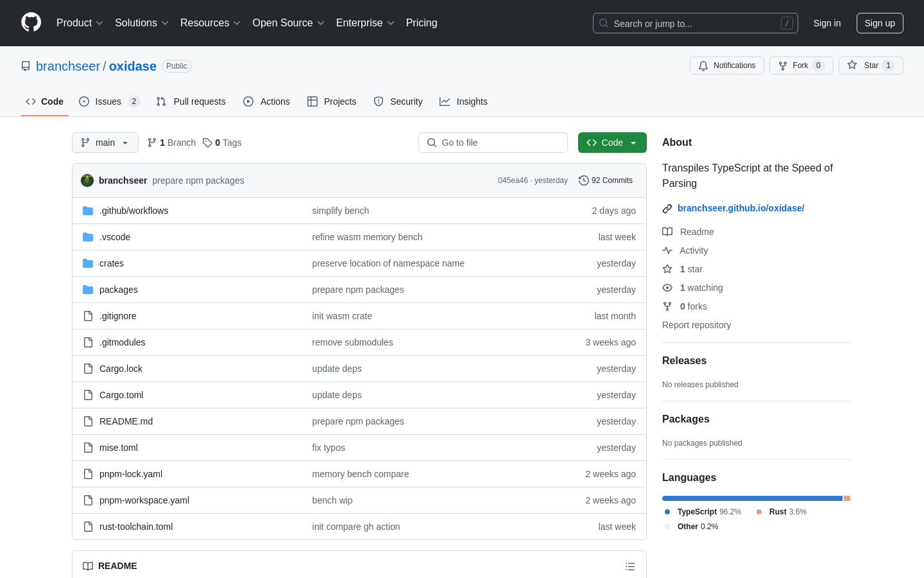Click the TypeScript segment of the language bar
924x578 pixels.
(752, 498)
